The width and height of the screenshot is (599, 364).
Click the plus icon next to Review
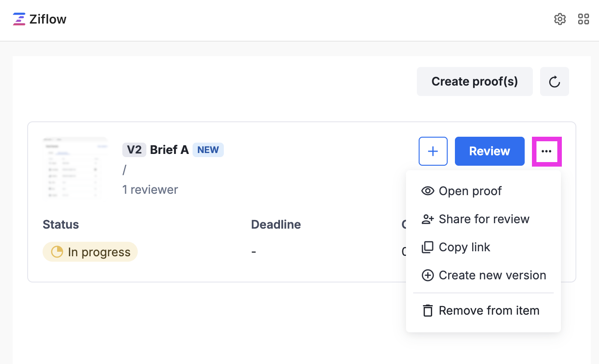(433, 151)
